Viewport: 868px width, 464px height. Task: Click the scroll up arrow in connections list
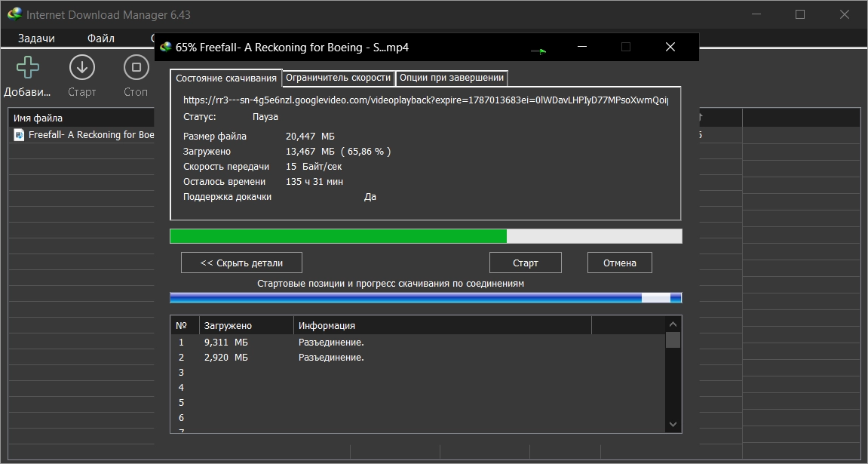point(673,325)
